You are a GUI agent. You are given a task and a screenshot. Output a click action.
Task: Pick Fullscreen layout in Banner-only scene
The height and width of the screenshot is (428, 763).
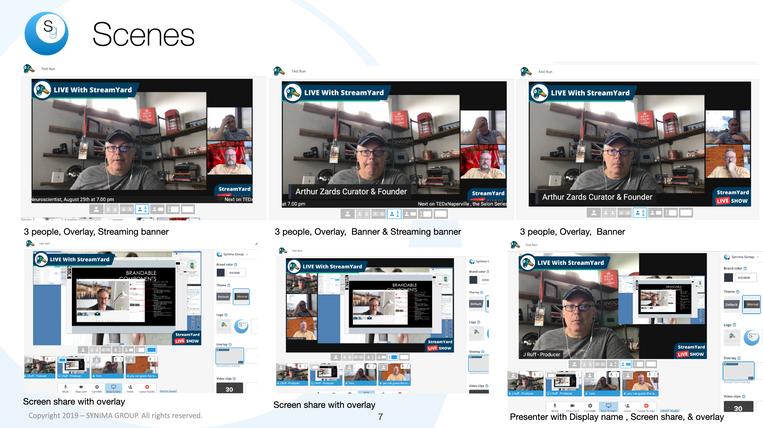(686, 213)
